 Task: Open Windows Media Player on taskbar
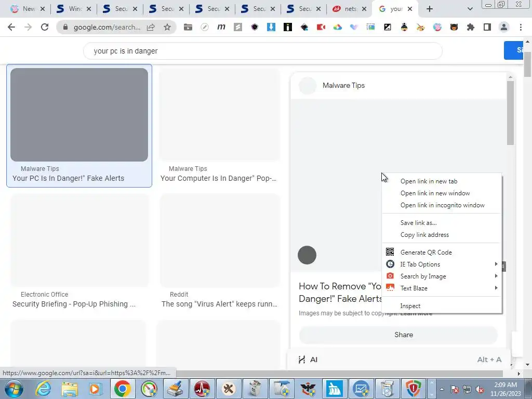click(x=96, y=389)
